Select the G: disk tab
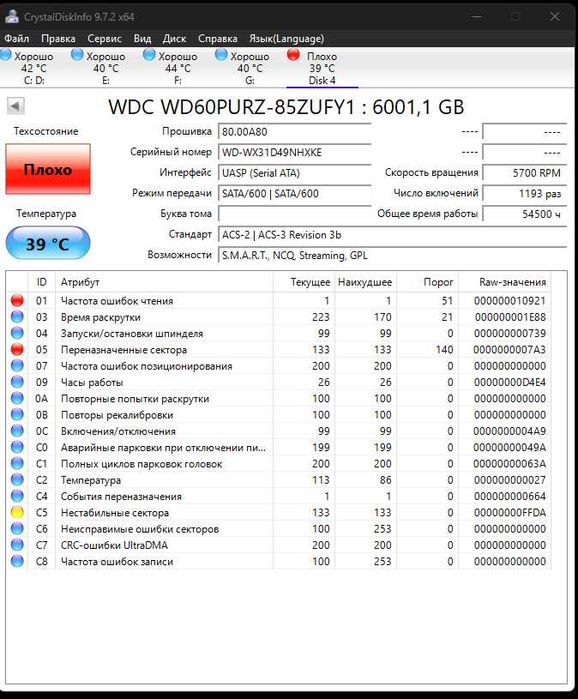578x699 pixels. (250, 68)
